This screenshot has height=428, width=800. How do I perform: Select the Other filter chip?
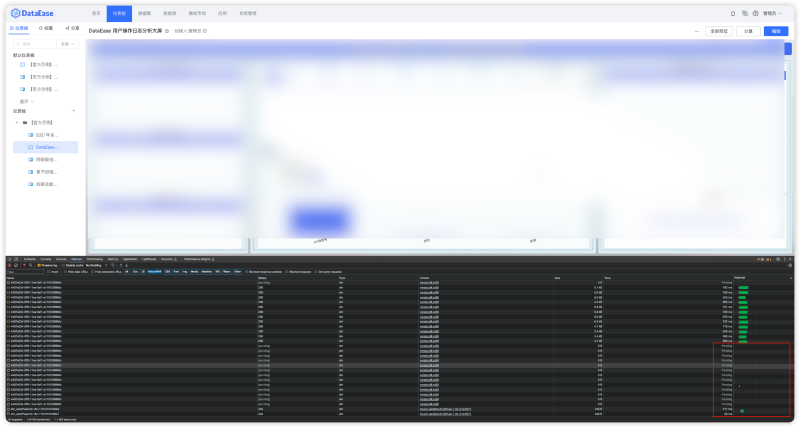237,272
